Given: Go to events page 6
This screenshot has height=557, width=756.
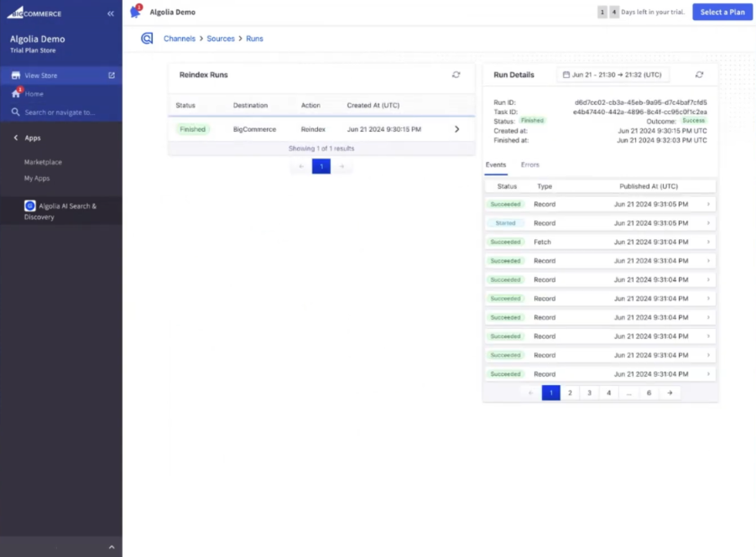Looking at the screenshot, I should (649, 393).
